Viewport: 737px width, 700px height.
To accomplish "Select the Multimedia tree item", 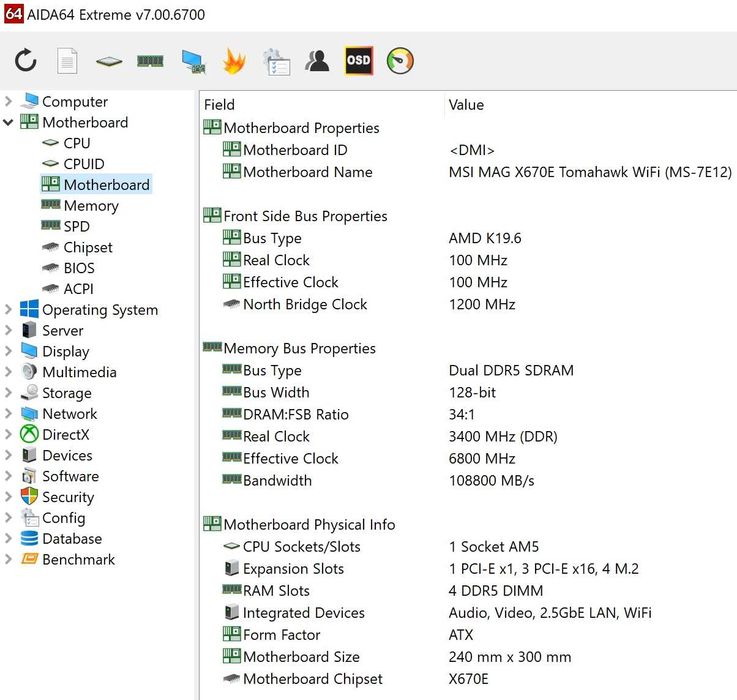I will tap(69, 371).
